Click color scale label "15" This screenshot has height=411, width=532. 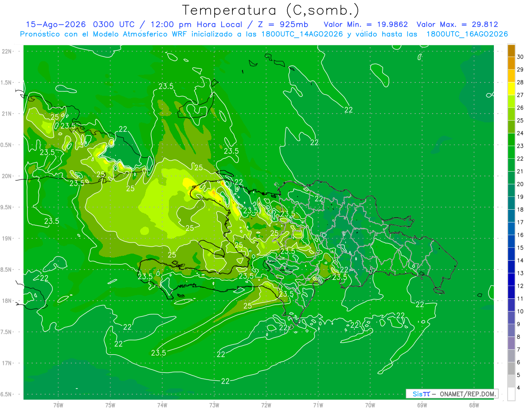pos(521,248)
